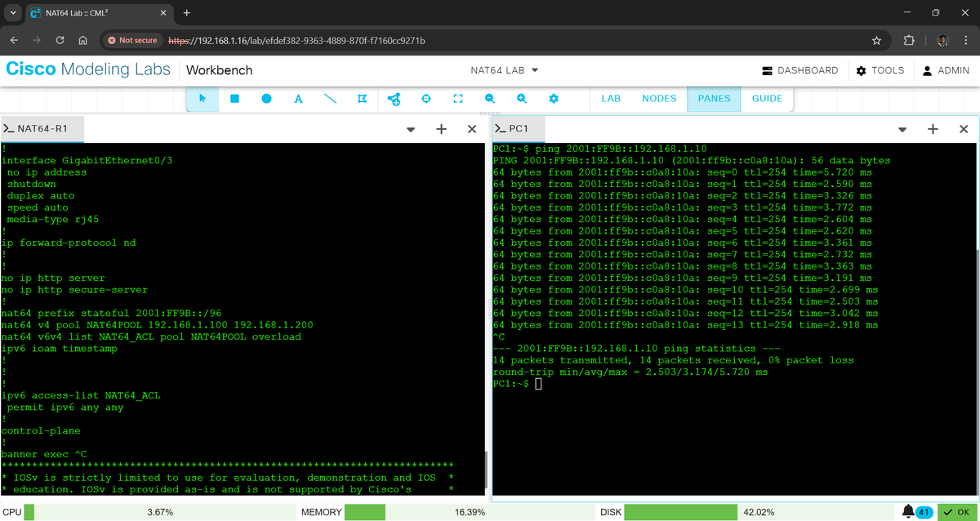Click the DISK usage bar
Screen dimensions: 980x521
tap(757, 512)
